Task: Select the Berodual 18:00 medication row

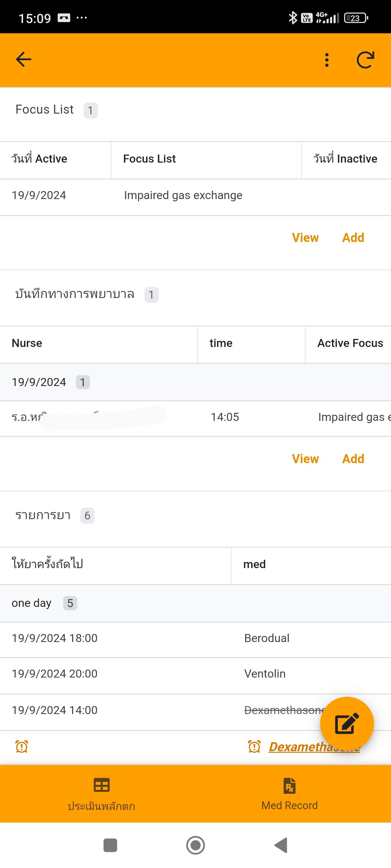Action: pyautogui.click(x=195, y=638)
